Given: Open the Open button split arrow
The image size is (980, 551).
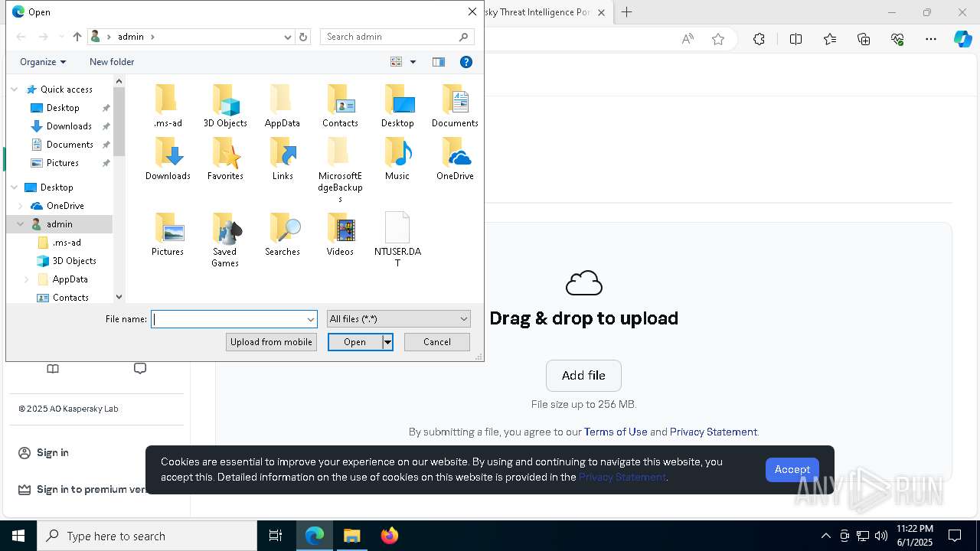Looking at the screenshot, I should click(x=387, y=342).
